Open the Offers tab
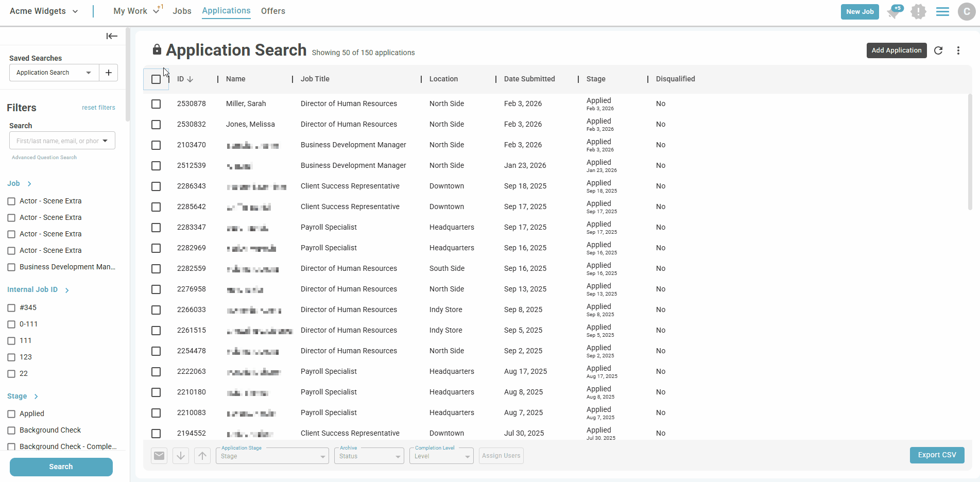This screenshot has width=980, height=482. pos(273,11)
